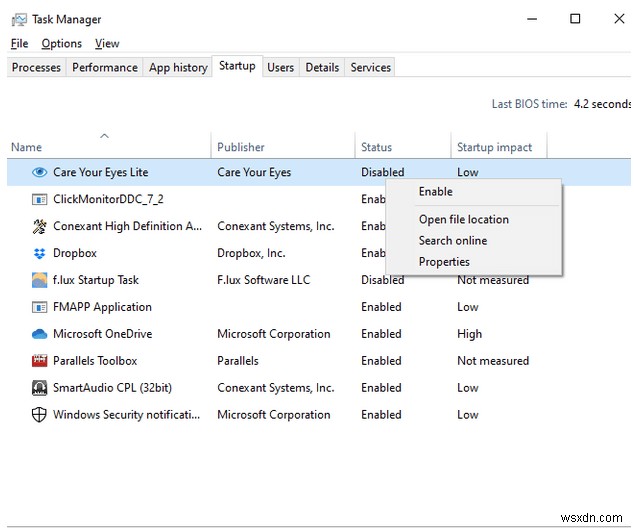Click Not measured impact for Parallels Toolbox

tap(493, 361)
